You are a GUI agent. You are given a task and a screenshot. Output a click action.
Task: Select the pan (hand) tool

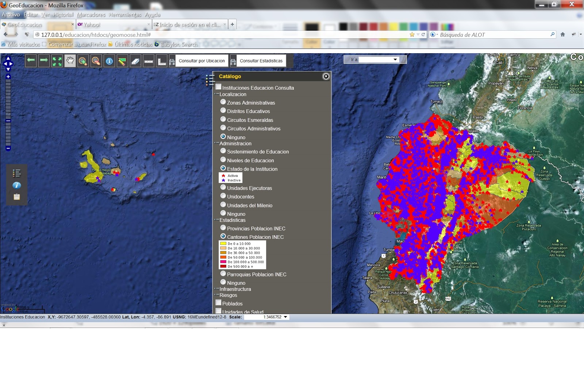click(70, 61)
